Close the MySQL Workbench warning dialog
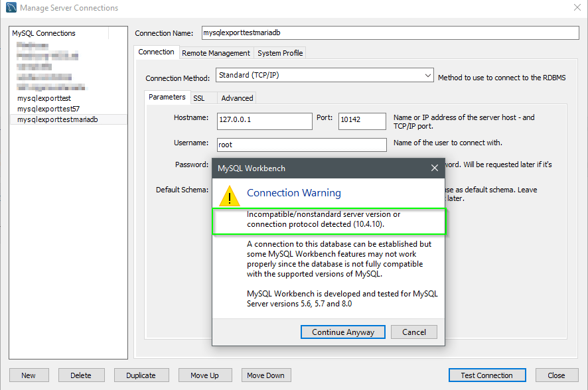588x390 pixels. click(x=434, y=168)
